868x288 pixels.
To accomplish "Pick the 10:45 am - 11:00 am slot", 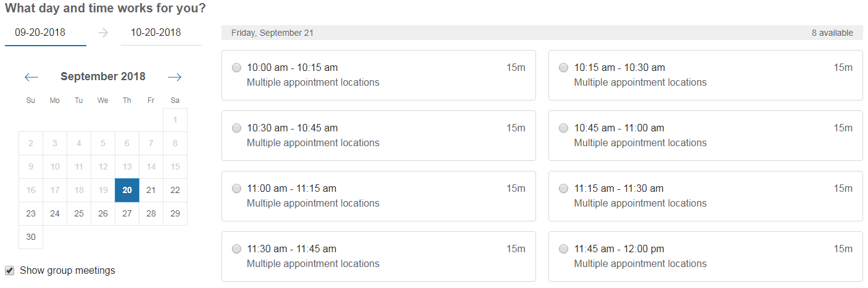I will click(564, 128).
